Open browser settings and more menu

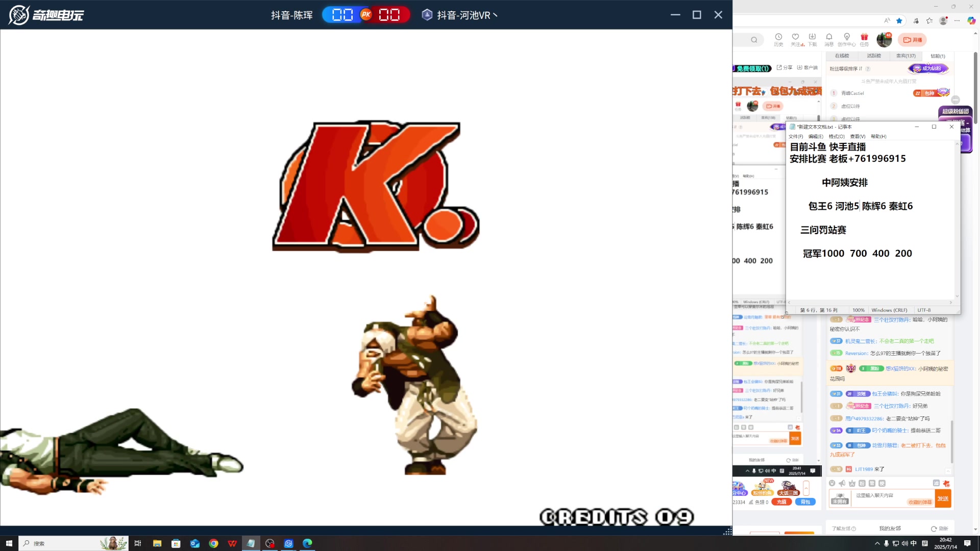coord(957,20)
